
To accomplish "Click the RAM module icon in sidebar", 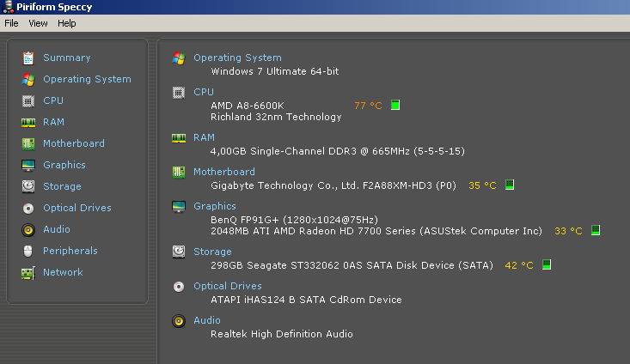I will [28, 123].
